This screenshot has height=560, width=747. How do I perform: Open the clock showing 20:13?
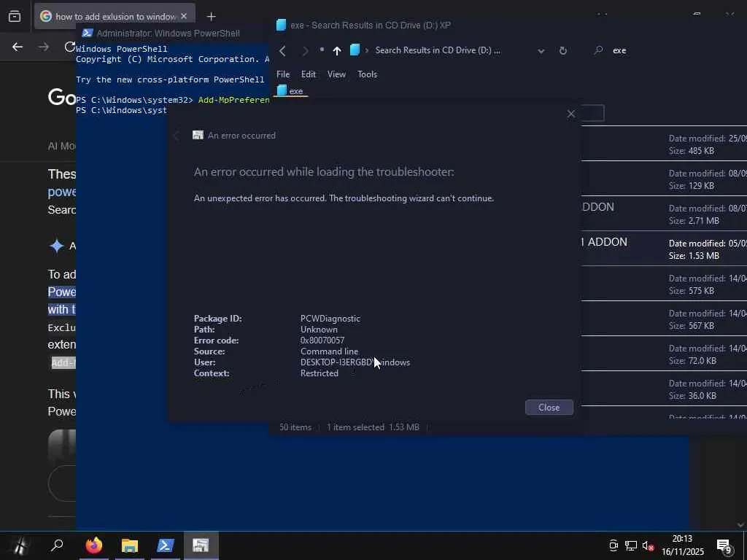coord(682,545)
